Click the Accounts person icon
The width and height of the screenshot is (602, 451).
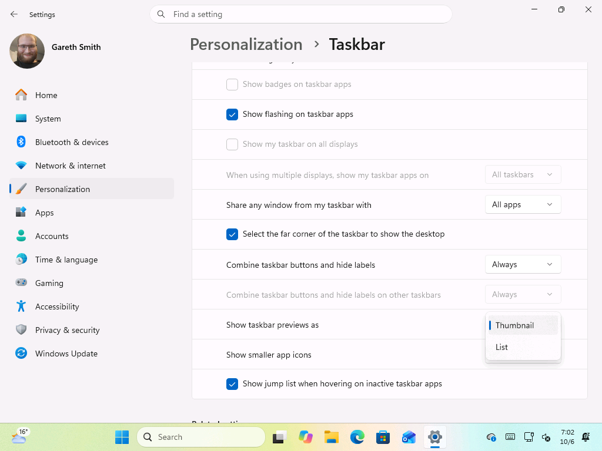point(21,236)
